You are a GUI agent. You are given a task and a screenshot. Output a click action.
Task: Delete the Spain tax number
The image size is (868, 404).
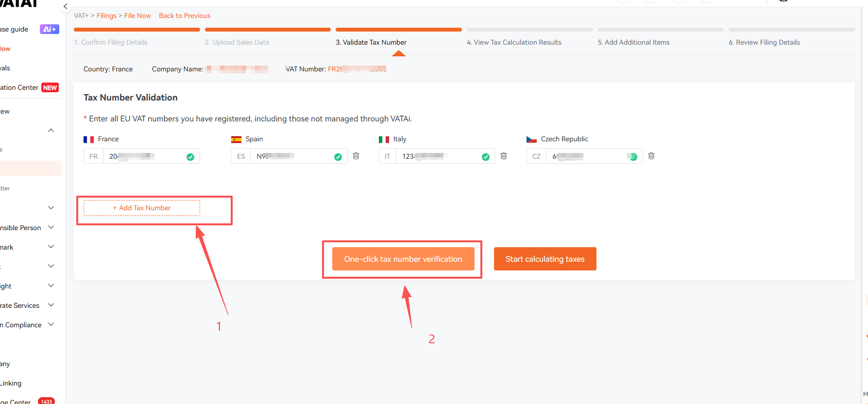(356, 156)
